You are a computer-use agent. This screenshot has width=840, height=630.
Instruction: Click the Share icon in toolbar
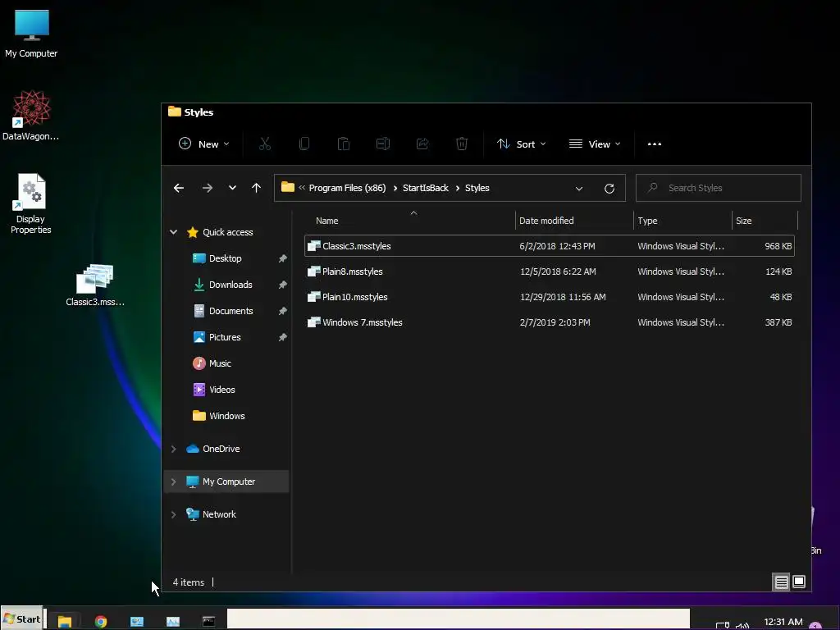click(x=422, y=144)
